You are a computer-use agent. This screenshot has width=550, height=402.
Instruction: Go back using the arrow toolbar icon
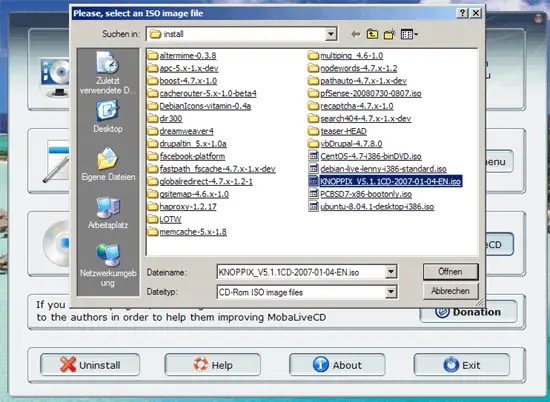[356, 34]
